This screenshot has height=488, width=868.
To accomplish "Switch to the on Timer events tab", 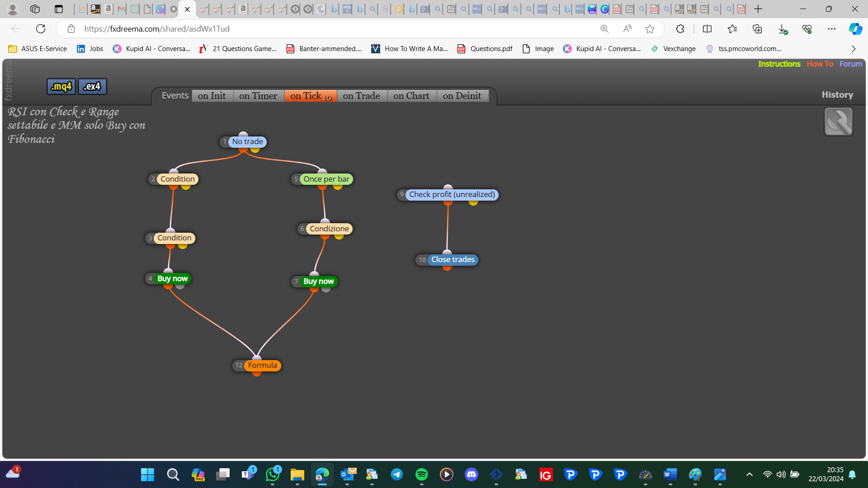I will click(x=258, y=96).
